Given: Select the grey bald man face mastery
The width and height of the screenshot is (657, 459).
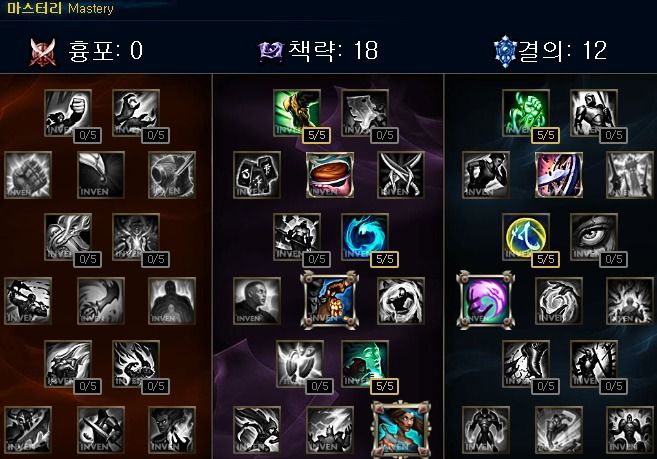Looking at the screenshot, I should (257, 300).
